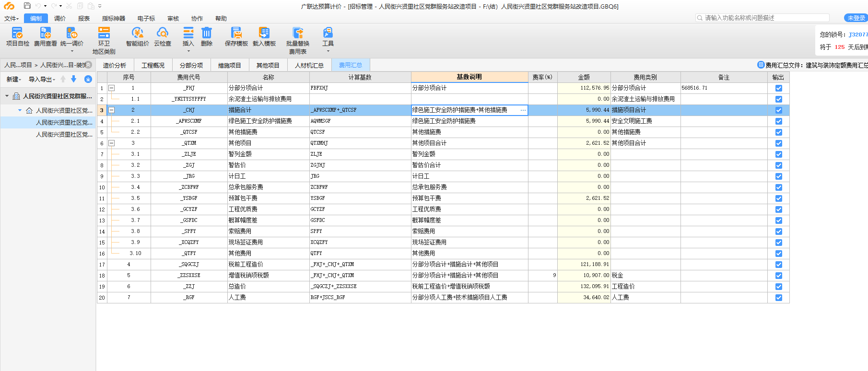Viewport: 868px width, 371px height.
Task: Open 批量替换费用表 batch replace tool
Action: pyautogui.click(x=298, y=40)
